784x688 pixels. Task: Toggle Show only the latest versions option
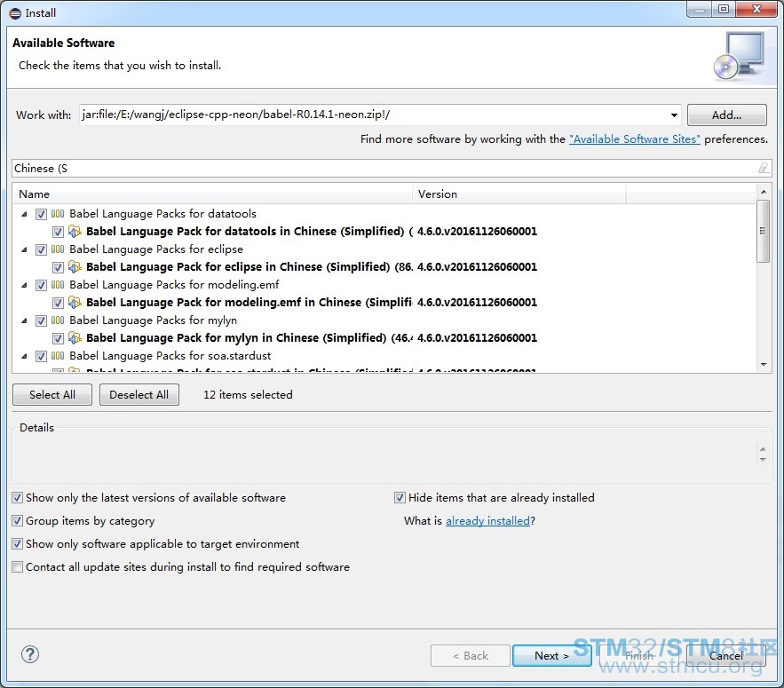click(18, 497)
